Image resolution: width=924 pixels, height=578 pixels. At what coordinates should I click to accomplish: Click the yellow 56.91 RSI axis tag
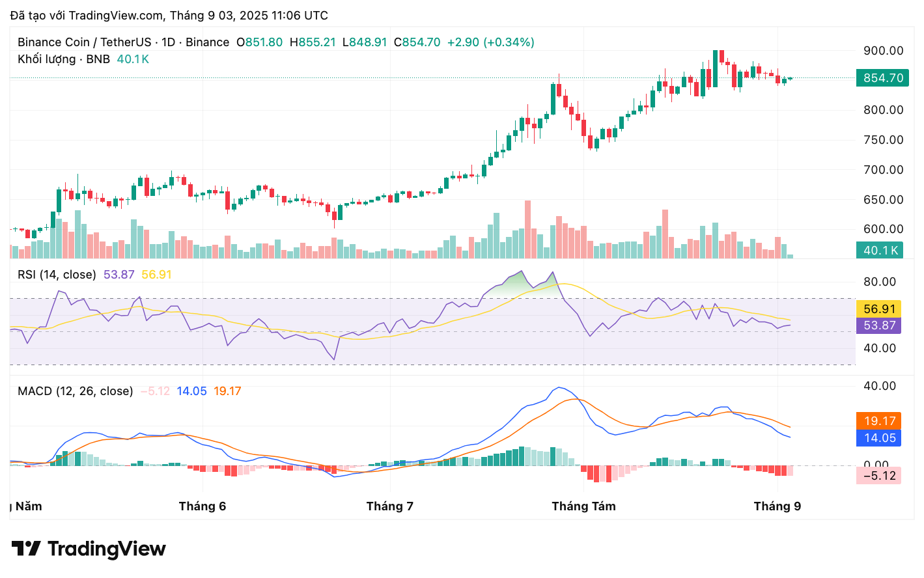point(879,309)
